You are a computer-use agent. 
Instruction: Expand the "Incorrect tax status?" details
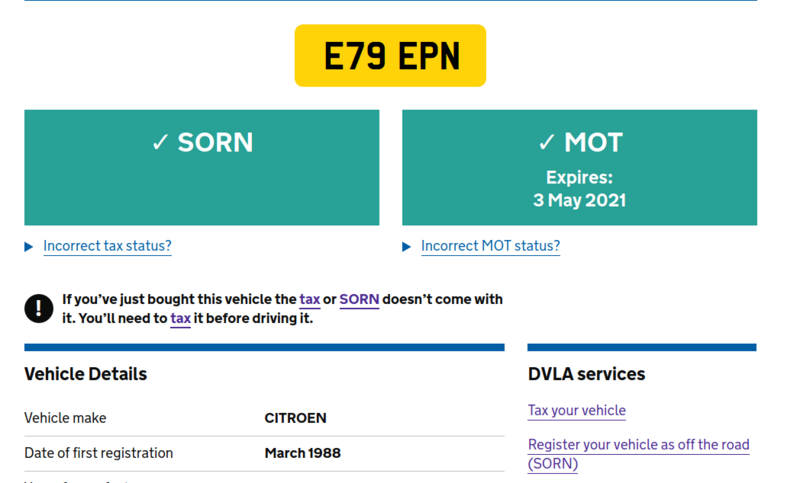coord(107,246)
